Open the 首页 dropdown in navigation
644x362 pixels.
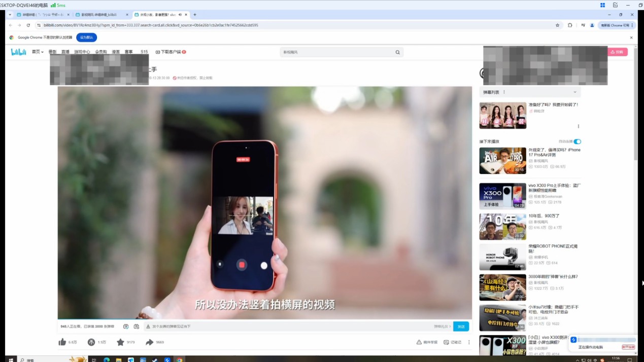(x=38, y=52)
